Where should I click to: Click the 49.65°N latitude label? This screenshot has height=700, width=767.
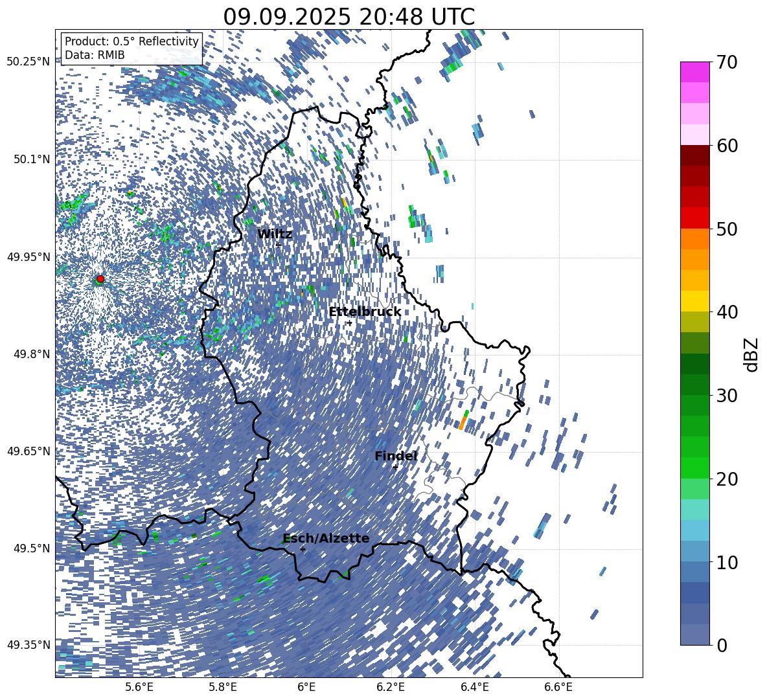pos(29,451)
